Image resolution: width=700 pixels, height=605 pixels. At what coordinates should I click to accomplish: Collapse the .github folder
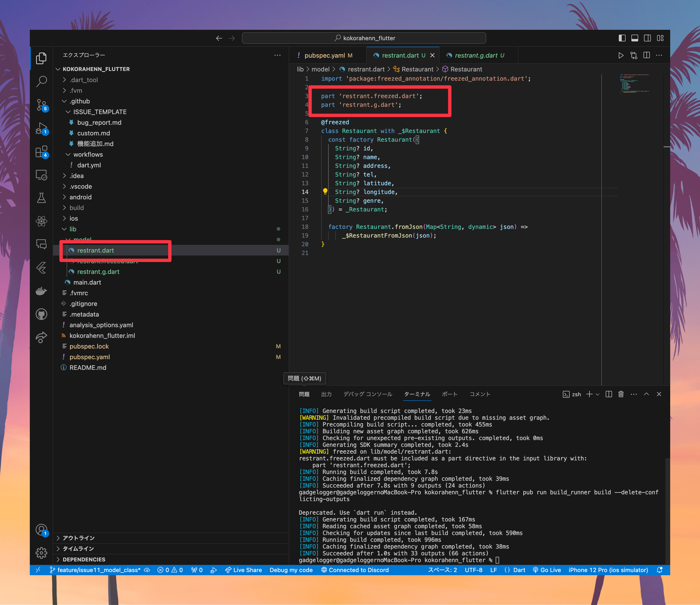tap(80, 101)
